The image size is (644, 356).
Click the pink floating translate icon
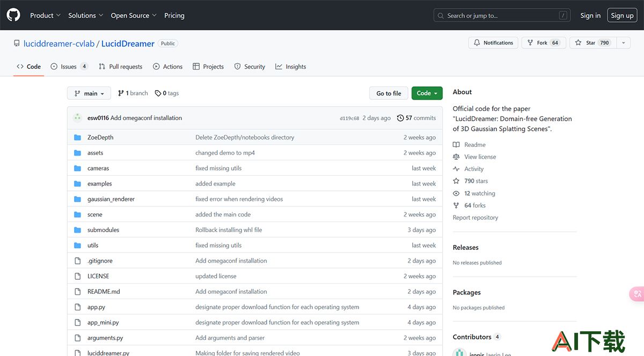tap(637, 294)
